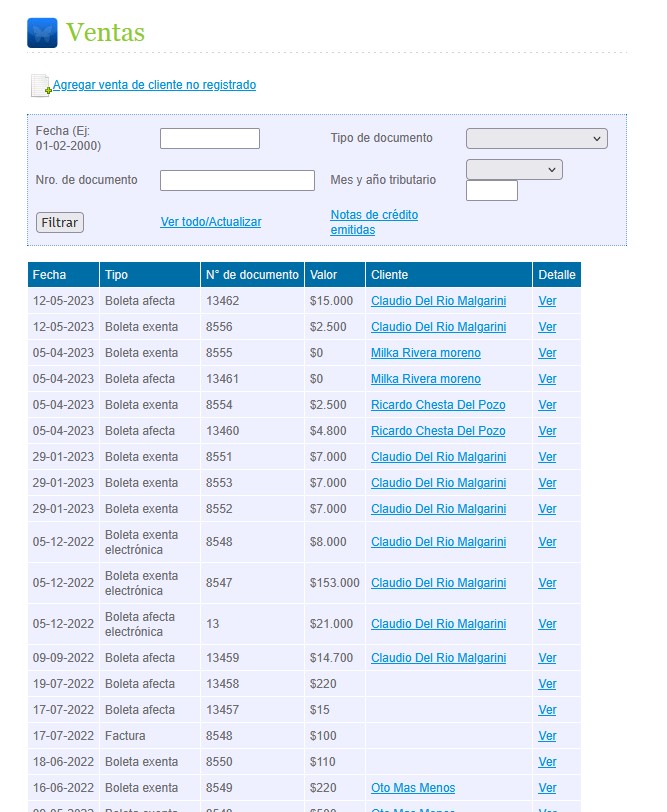Viewport: 667px width, 812px height.
Task: Focus the tax year input box
Action: click(491, 190)
